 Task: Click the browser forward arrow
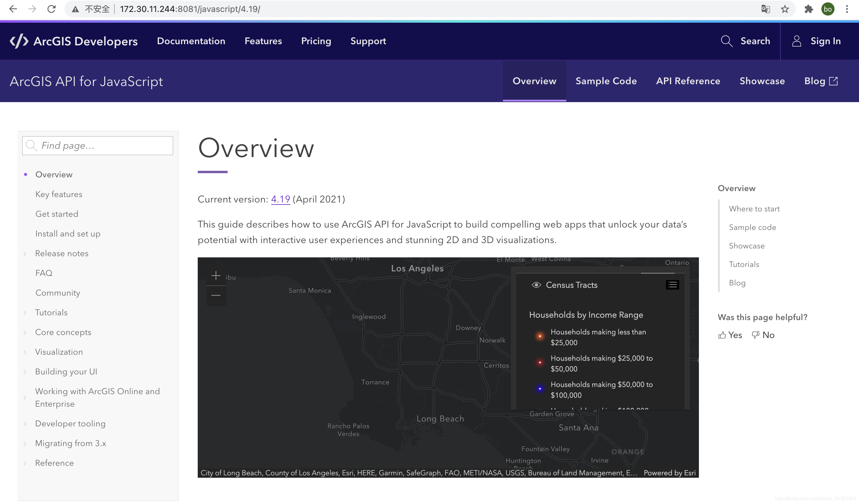(x=32, y=9)
